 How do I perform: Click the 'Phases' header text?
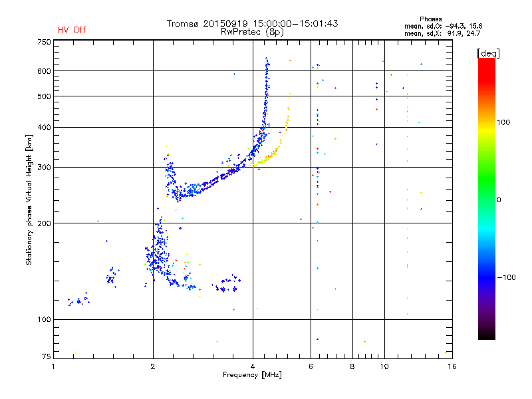click(430, 19)
